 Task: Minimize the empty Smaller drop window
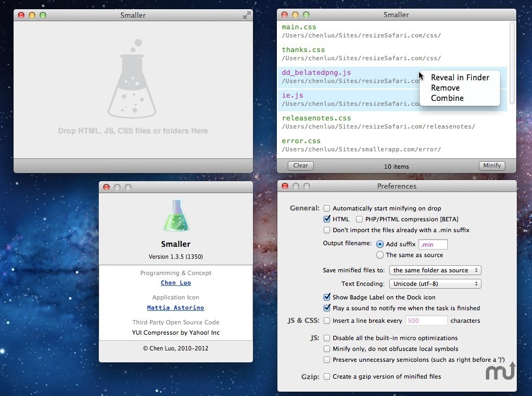32,15
